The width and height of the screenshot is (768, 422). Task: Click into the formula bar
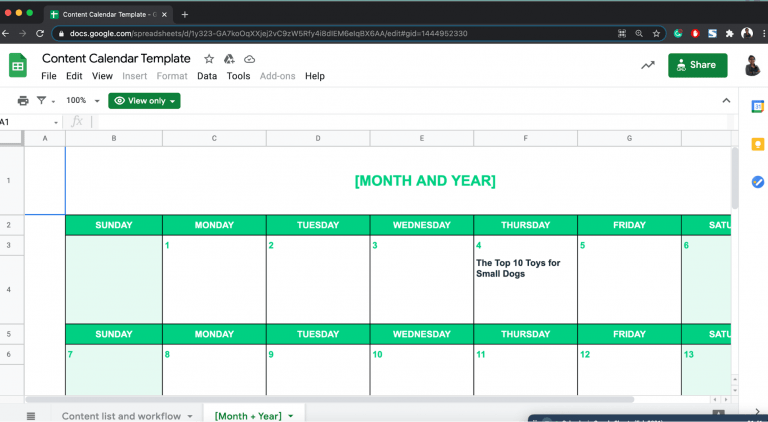pyautogui.click(x=414, y=122)
